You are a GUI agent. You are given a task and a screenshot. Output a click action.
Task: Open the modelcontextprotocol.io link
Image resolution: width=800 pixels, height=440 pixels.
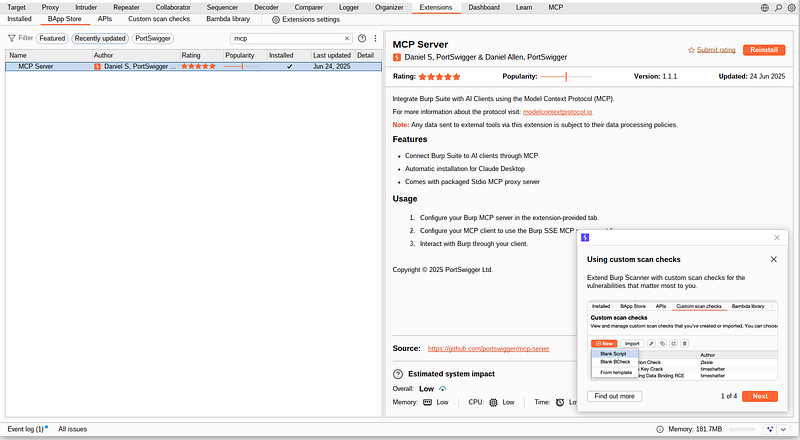(557, 112)
